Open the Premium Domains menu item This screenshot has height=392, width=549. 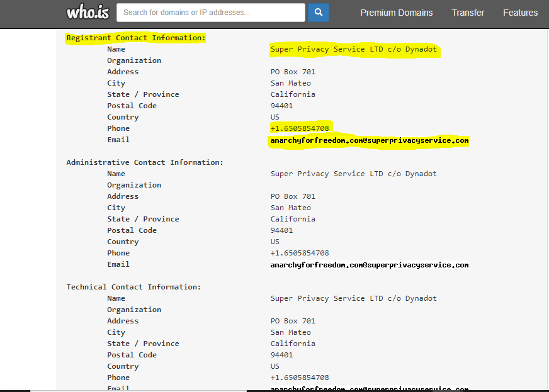(x=397, y=13)
